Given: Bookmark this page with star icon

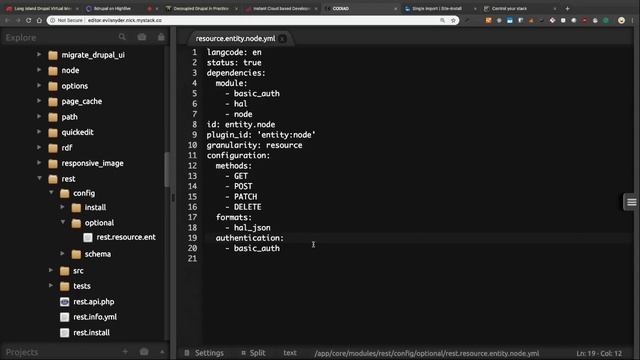Looking at the screenshot, I should click(x=453, y=20).
